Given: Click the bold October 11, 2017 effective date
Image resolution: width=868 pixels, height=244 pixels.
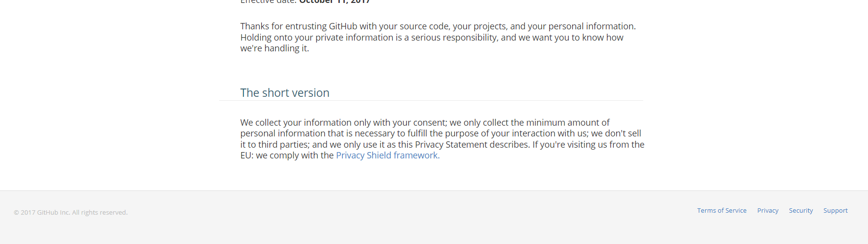Looking at the screenshot, I should [334, 1].
